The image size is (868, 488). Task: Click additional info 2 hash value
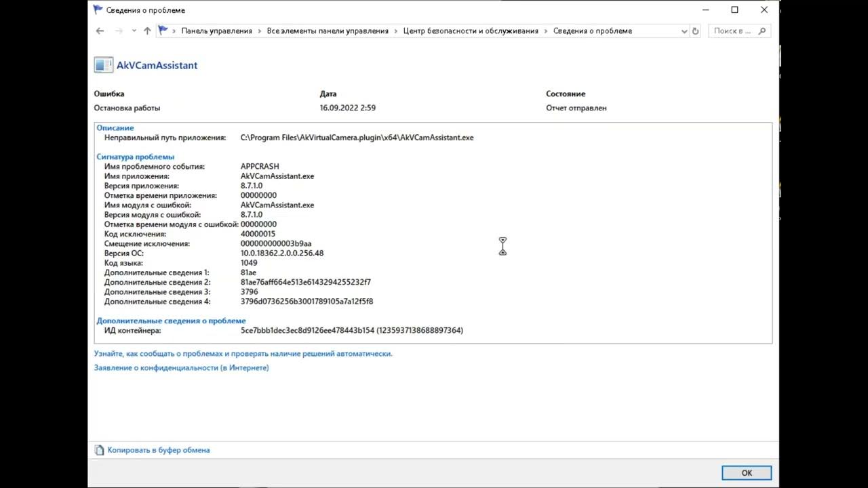306,283
